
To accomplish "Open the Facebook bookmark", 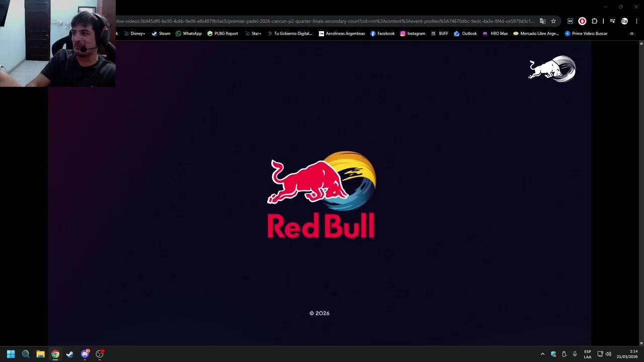I will [x=382, y=34].
